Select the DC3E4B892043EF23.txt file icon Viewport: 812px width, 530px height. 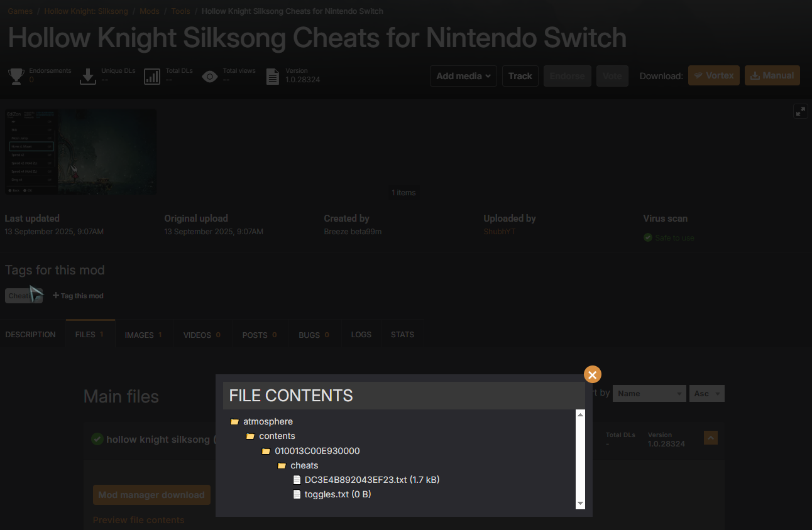pos(297,480)
